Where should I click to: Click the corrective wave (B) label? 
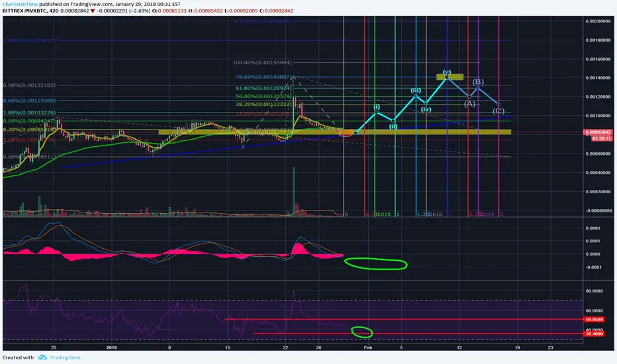click(x=478, y=82)
